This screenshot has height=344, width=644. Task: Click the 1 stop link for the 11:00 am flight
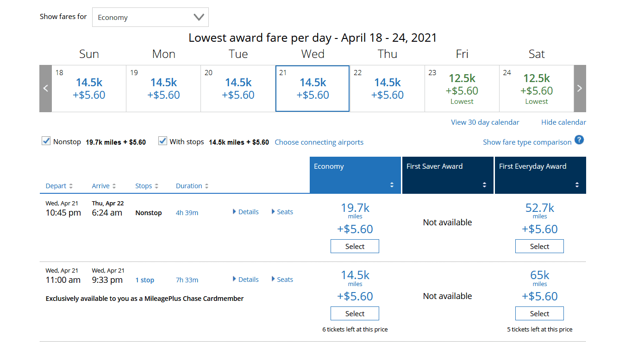click(145, 280)
